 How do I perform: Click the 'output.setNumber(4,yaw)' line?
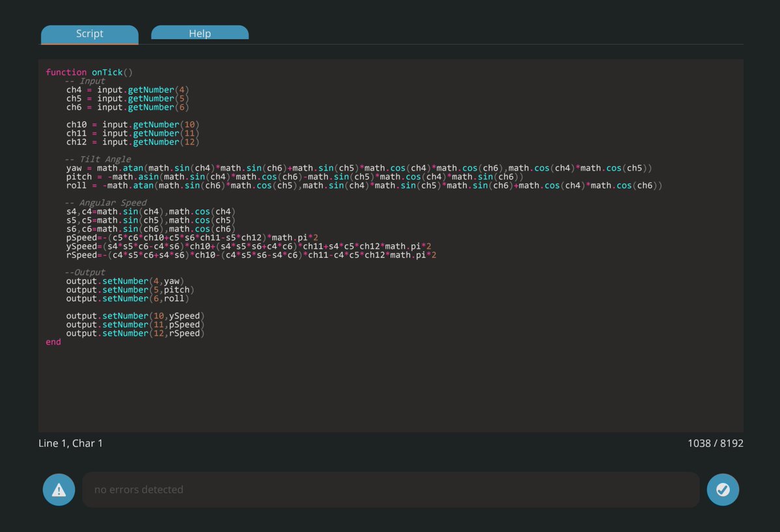(125, 281)
